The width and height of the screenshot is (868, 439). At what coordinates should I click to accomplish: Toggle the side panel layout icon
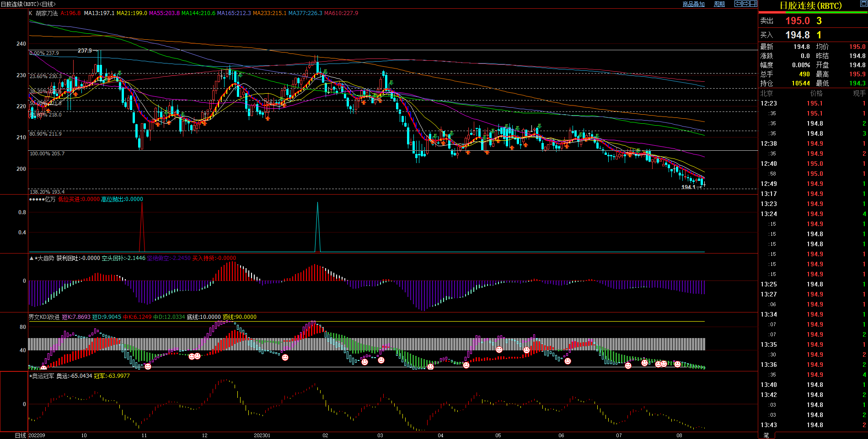[753, 4]
